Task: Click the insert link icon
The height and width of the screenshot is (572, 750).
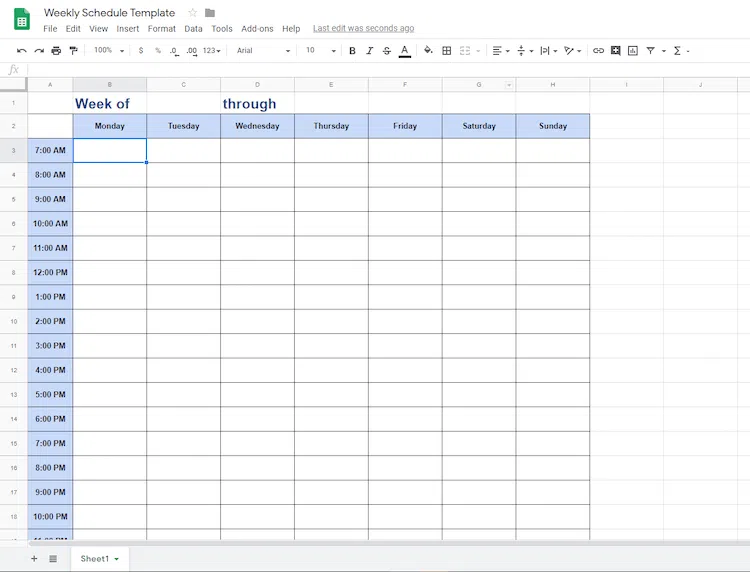Action: [x=598, y=50]
